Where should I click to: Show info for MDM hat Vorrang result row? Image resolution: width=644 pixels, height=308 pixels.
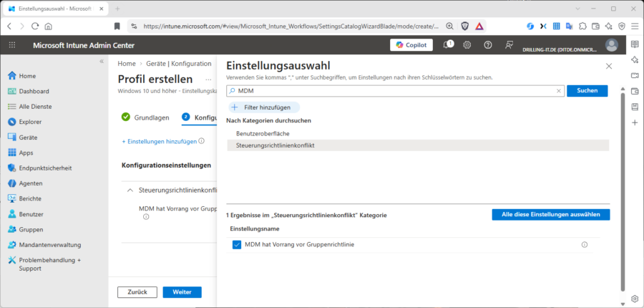tap(585, 245)
